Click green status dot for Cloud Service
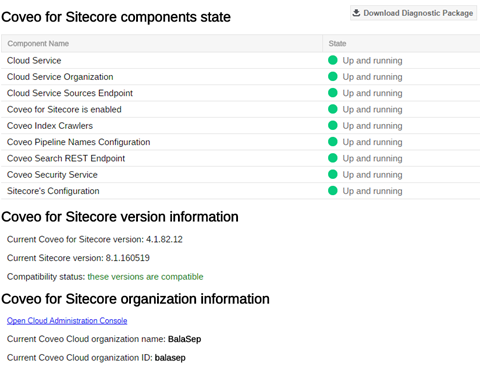The width and height of the screenshot is (480, 367). (x=333, y=60)
